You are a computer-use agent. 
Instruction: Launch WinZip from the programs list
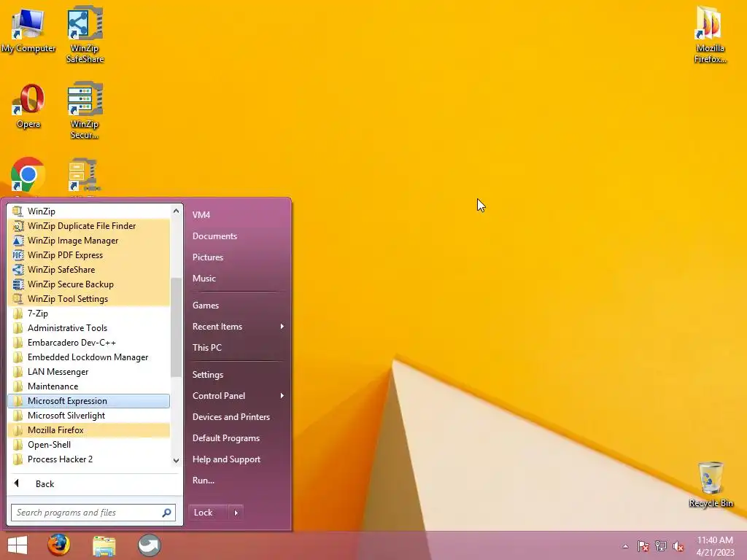click(88, 211)
